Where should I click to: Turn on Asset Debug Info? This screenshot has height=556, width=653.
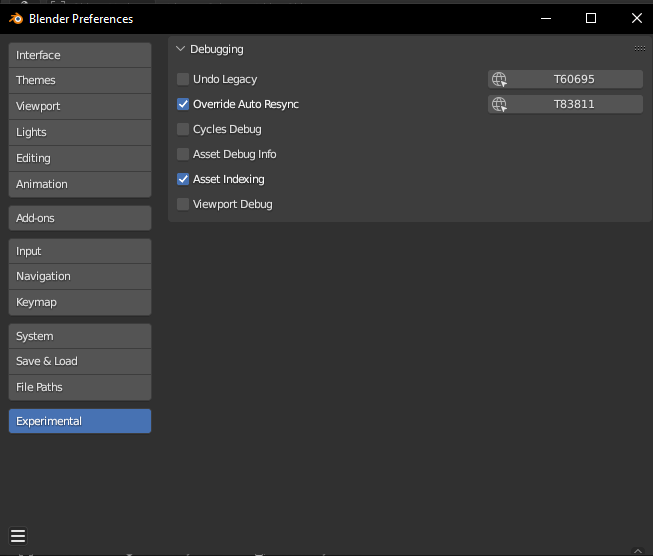[183, 154]
